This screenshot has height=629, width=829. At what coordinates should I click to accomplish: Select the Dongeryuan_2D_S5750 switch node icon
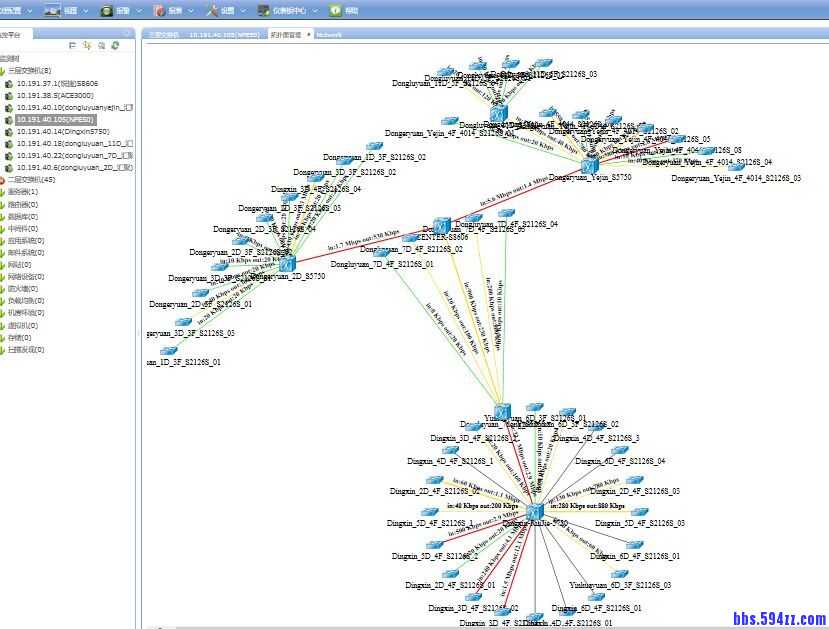[287, 264]
